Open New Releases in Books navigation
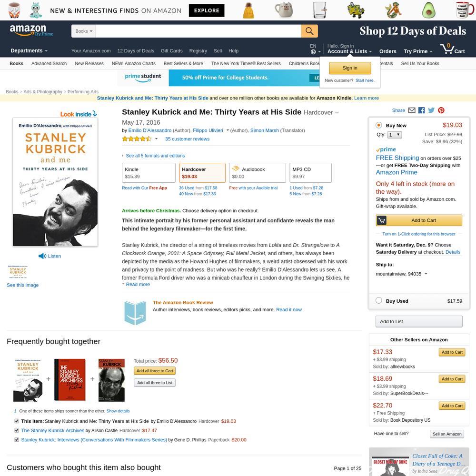Viewport: 476px width, 476px height. 89,63
